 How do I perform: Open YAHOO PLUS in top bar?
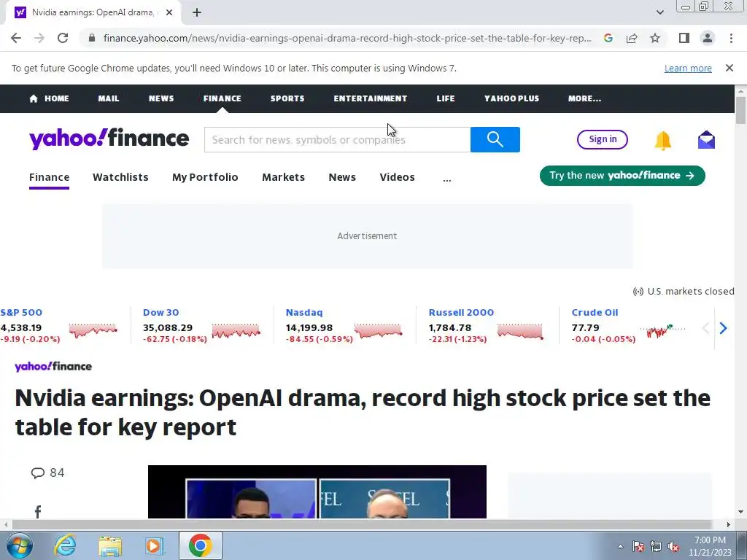tap(511, 98)
